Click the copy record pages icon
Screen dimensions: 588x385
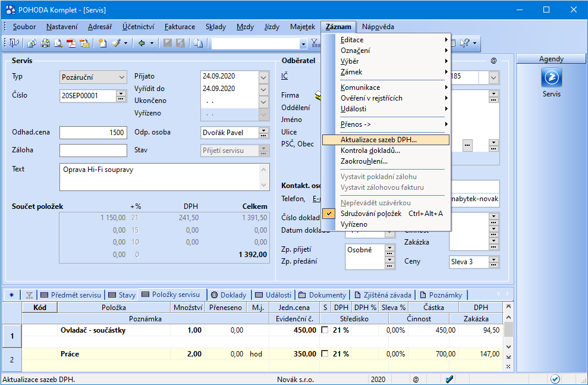click(199, 43)
